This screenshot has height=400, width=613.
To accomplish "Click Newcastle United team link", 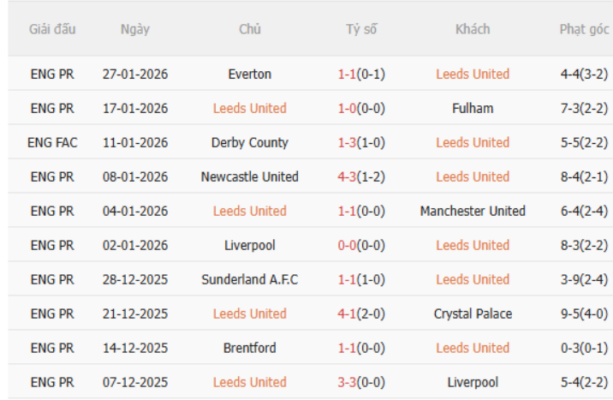I will click(x=249, y=177).
